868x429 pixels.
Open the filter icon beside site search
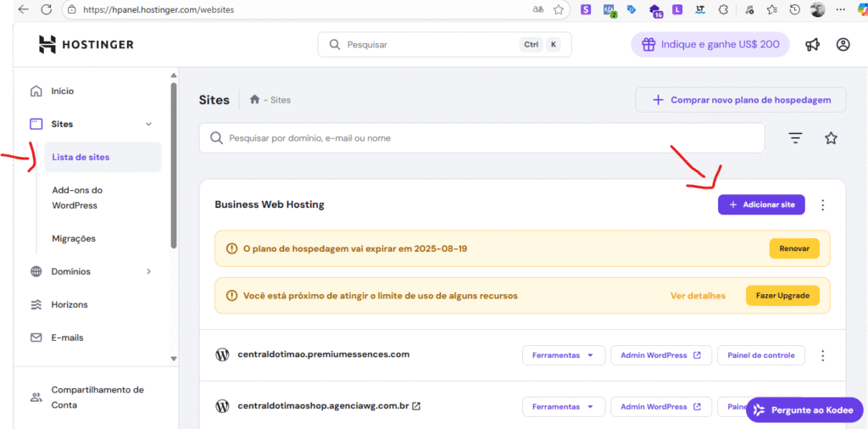pos(795,138)
